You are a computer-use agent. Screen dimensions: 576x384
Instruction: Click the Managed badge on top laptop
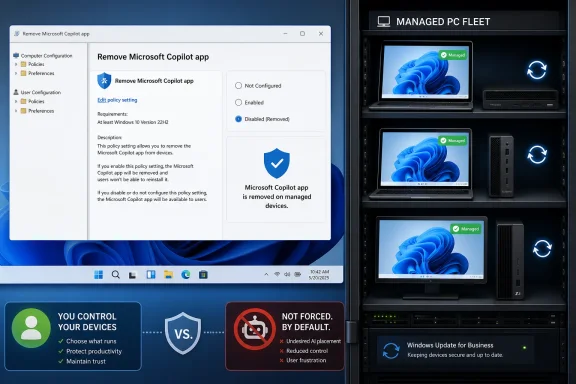point(453,55)
